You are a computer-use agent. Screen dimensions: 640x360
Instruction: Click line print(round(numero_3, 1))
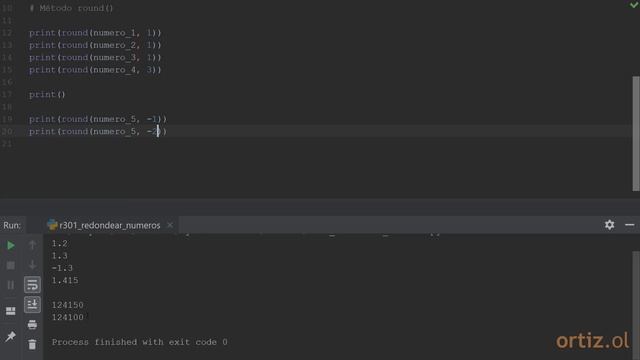(95, 57)
